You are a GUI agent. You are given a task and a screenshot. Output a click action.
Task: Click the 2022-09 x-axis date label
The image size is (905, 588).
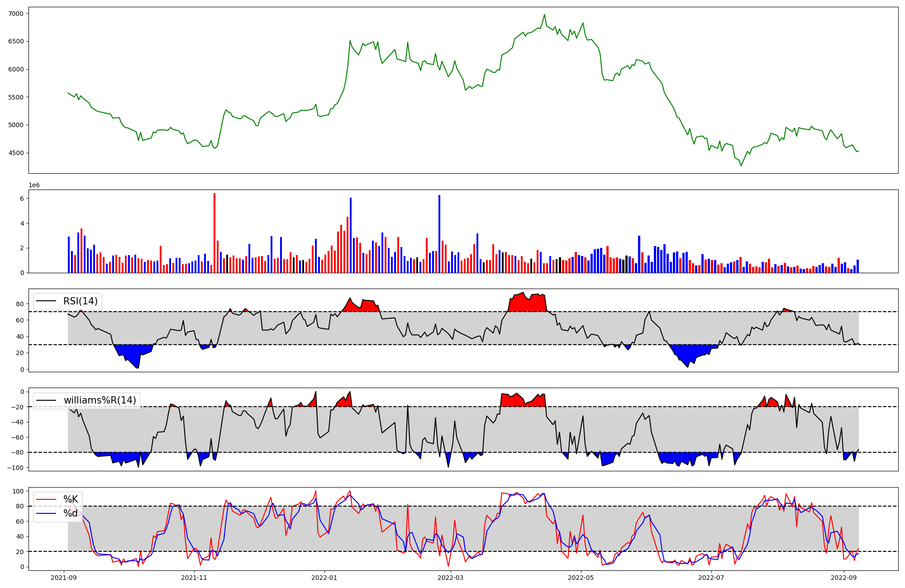(x=844, y=578)
